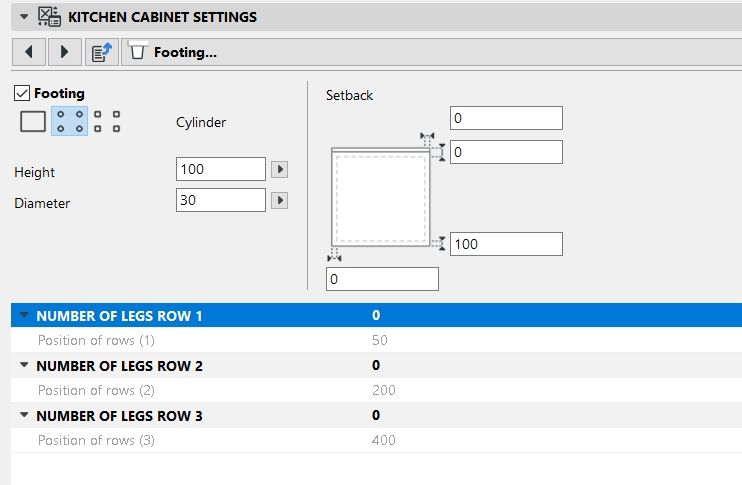
Task: Go to the next settings page
Action: [64, 51]
